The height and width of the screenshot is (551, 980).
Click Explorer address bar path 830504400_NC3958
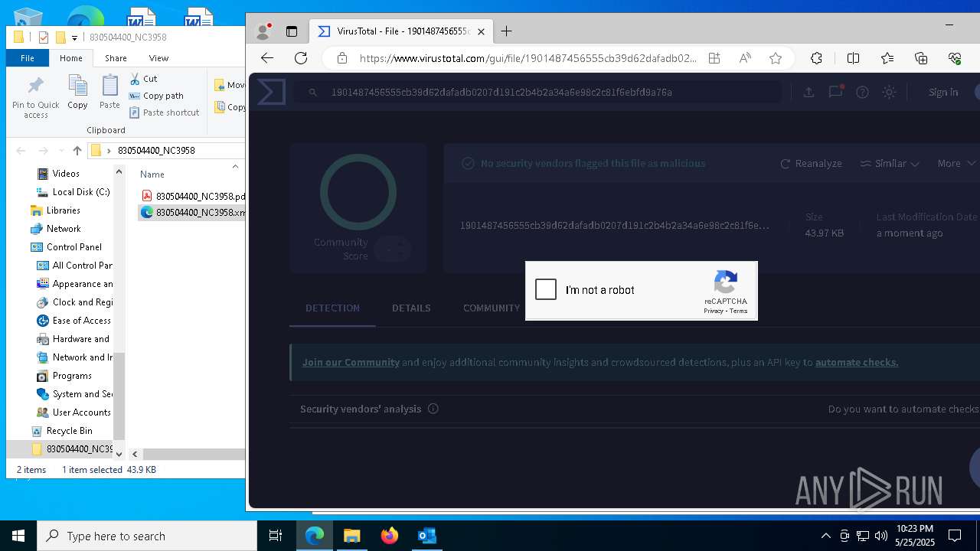coord(156,151)
